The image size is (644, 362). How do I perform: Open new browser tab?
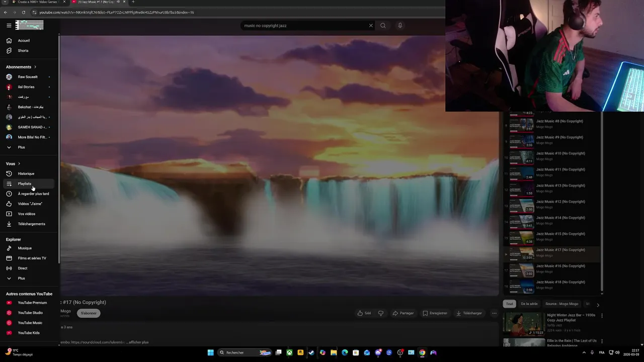pyautogui.click(x=133, y=2)
